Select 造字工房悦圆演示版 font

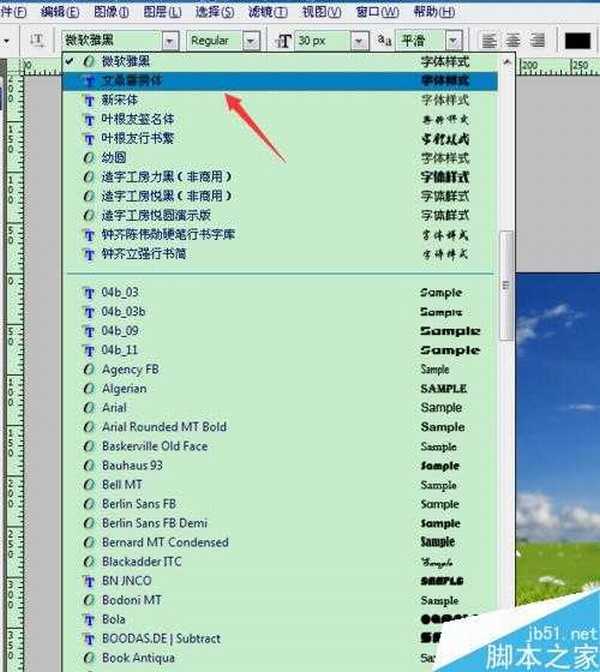[x=280, y=215]
